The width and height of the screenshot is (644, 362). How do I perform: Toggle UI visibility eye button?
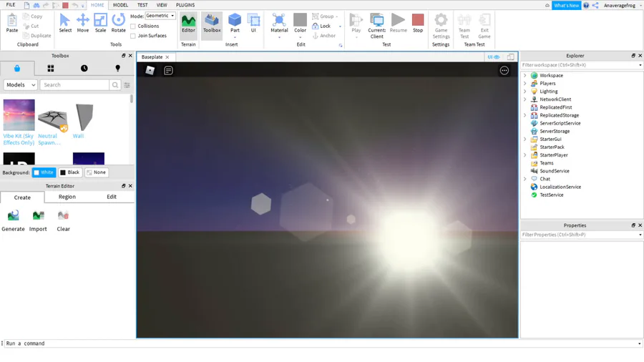point(493,57)
